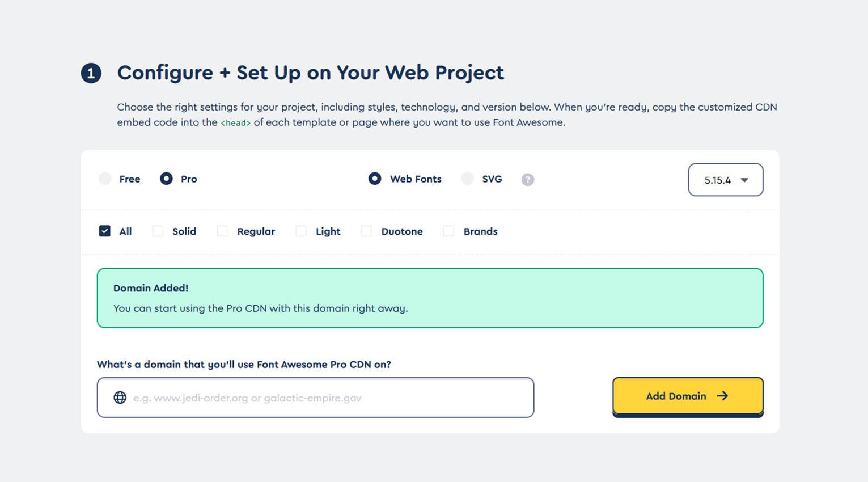The height and width of the screenshot is (482, 868).
Task: Click the <head> code tag text
Action: (x=235, y=123)
